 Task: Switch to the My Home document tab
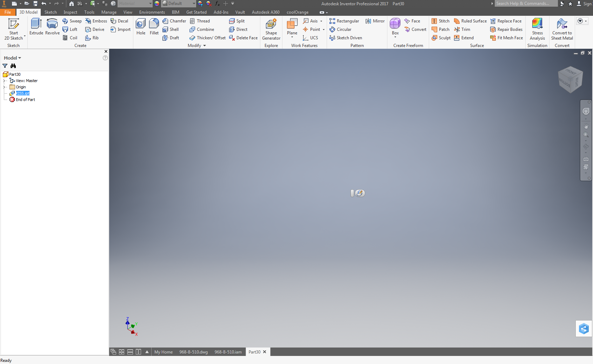(164, 352)
